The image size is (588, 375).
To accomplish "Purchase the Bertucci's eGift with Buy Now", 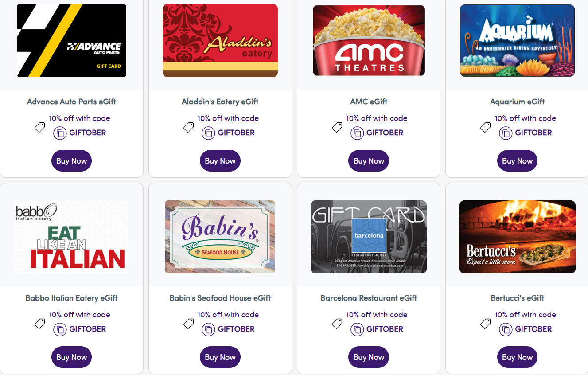I will [x=517, y=357].
